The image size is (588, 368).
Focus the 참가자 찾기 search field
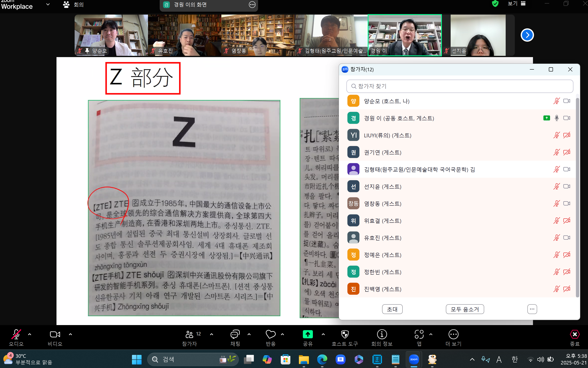[x=459, y=86]
